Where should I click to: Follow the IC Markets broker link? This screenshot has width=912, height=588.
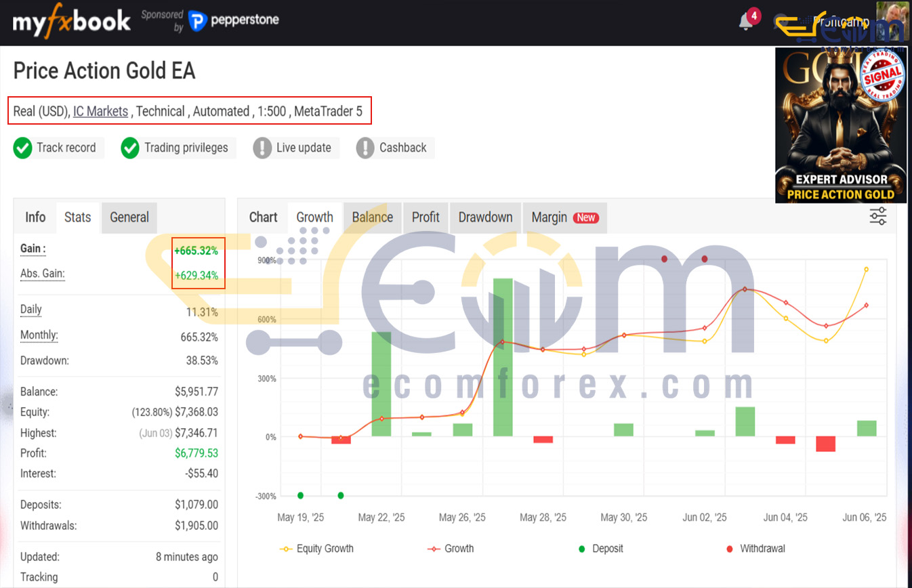100,112
